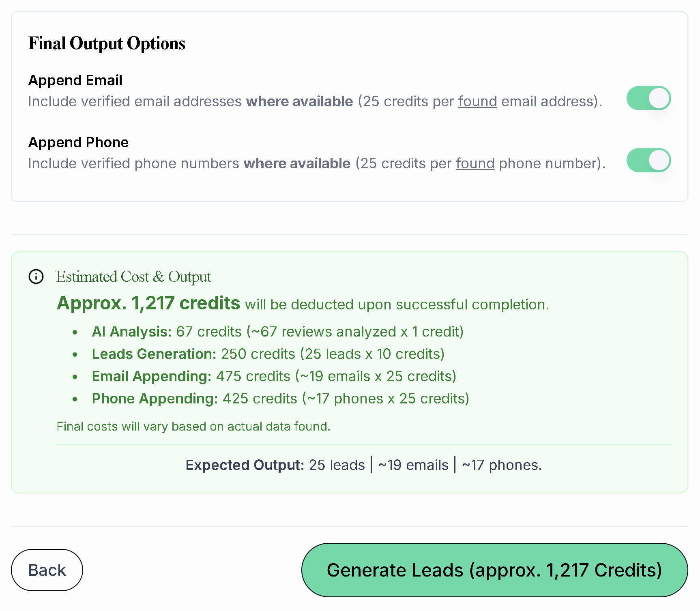
Task: Select the Estimated Cost & Output title
Action: (133, 277)
